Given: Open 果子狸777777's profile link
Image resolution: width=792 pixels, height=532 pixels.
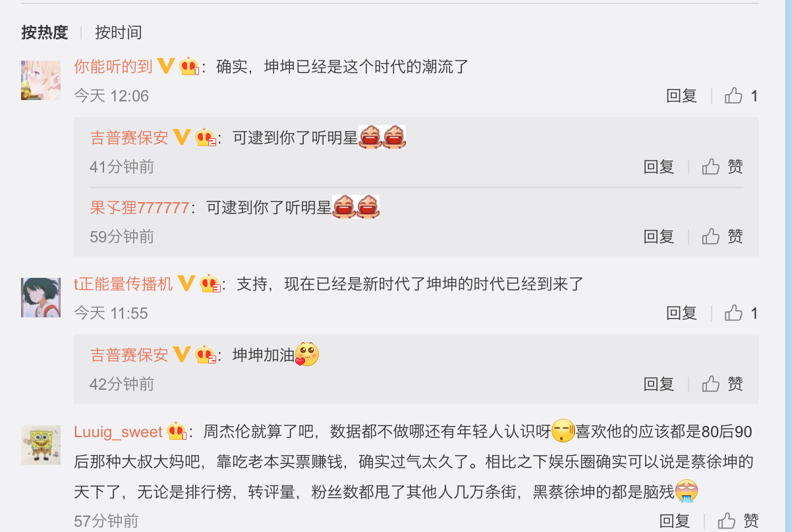Looking at the screenshot, I should [x=140, y=208].
